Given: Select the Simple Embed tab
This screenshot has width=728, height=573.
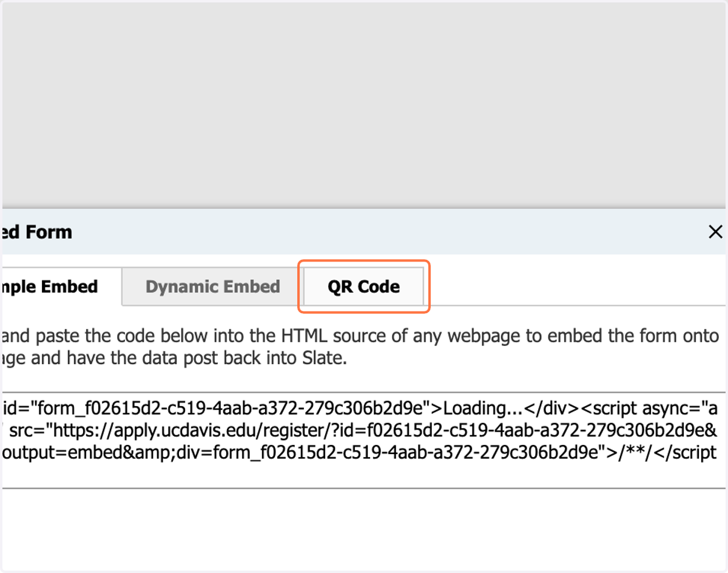Looking at the screenshot, I should tap(61, 286).
